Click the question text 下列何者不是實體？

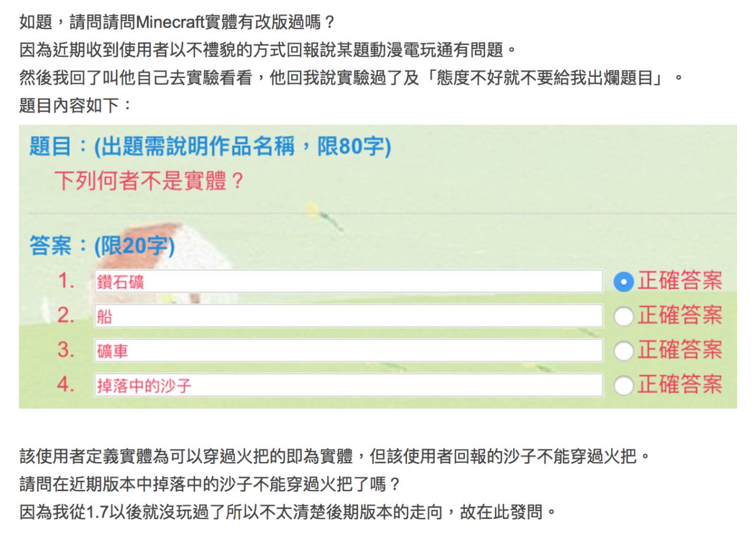coord(149,180)
